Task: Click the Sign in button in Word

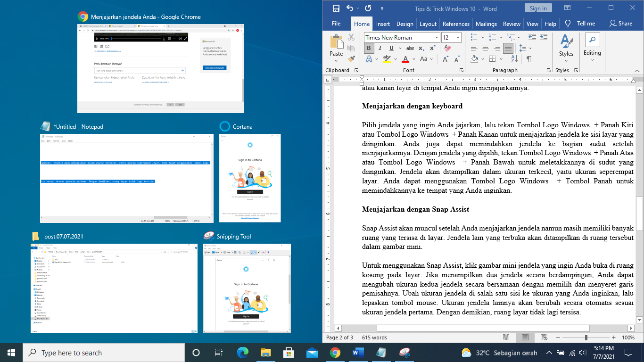Action: [538, 8]
